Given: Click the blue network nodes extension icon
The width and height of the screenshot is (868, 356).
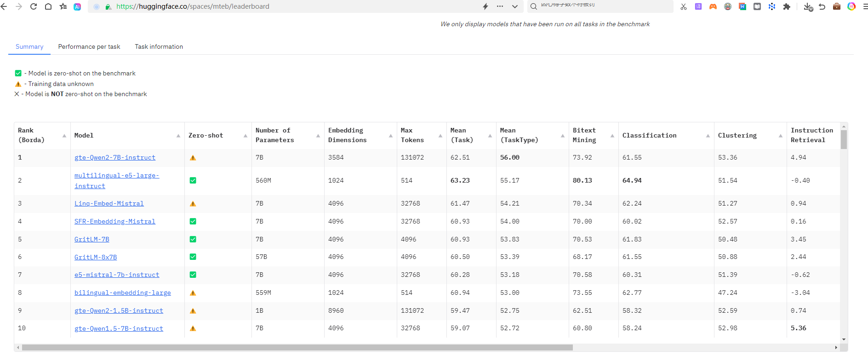Looking at the screenshot, I should tap(772, 6).
